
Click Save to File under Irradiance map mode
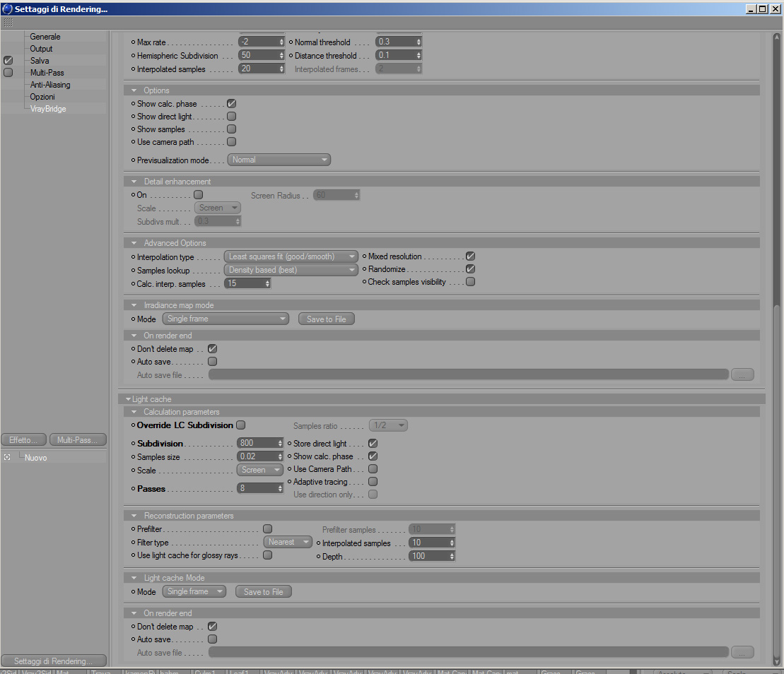pos(327,319)
